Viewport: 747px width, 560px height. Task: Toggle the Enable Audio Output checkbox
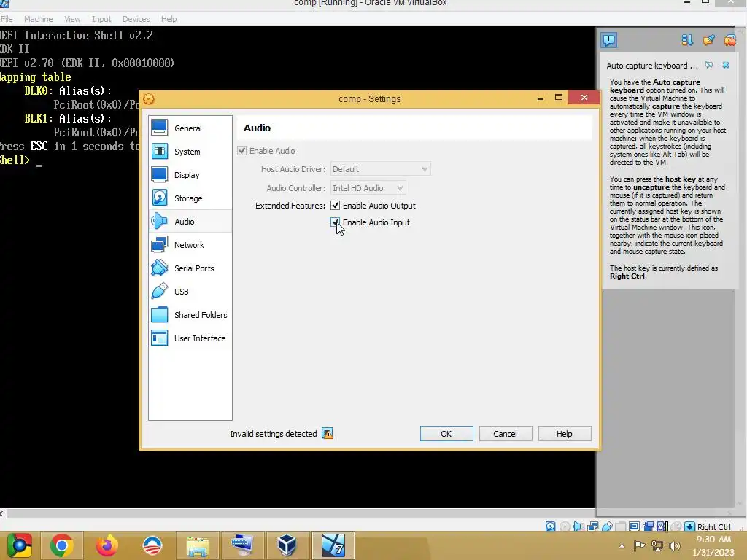point(336,206)
